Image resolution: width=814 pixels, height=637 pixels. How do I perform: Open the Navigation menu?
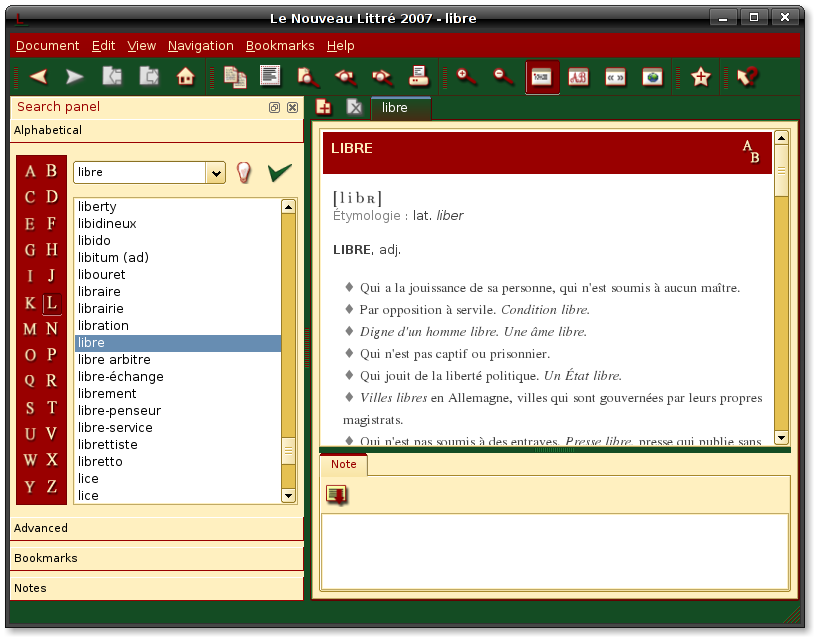click(200, 46)
